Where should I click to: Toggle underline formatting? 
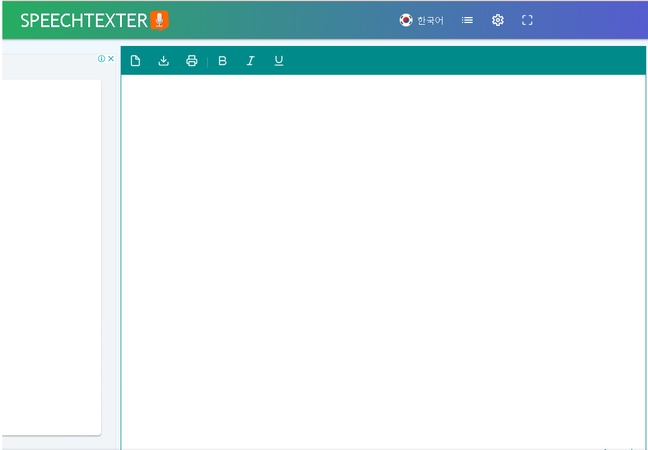click(278, 61)
